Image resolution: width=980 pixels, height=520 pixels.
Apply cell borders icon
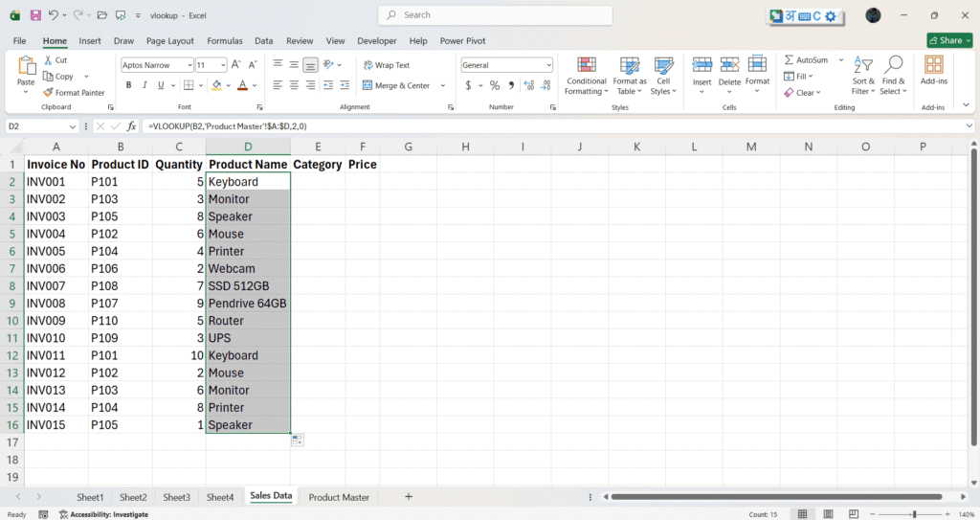[189, 85]
